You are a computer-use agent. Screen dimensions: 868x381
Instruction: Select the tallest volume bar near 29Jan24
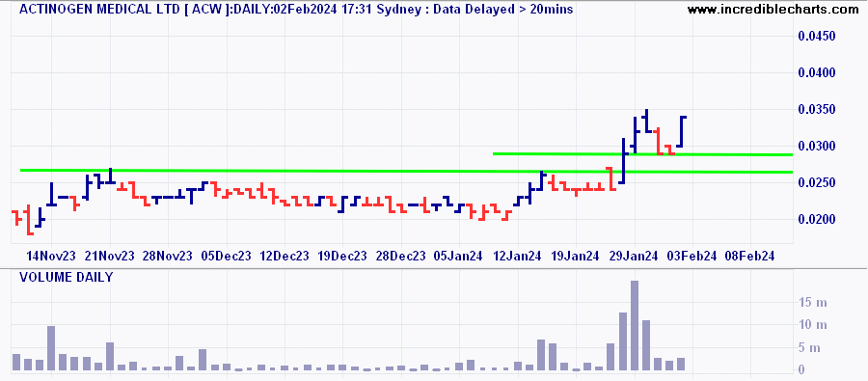click(635, 326)
